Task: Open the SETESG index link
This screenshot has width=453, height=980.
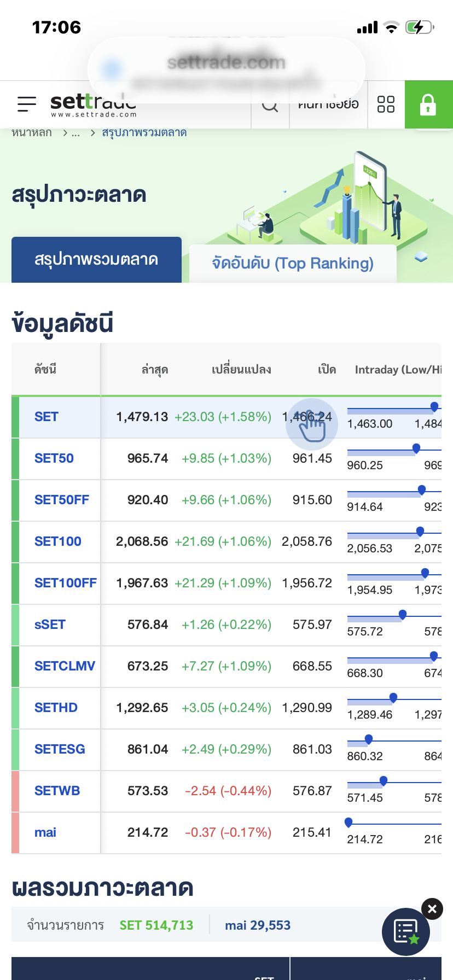Action: coord(60,749)
